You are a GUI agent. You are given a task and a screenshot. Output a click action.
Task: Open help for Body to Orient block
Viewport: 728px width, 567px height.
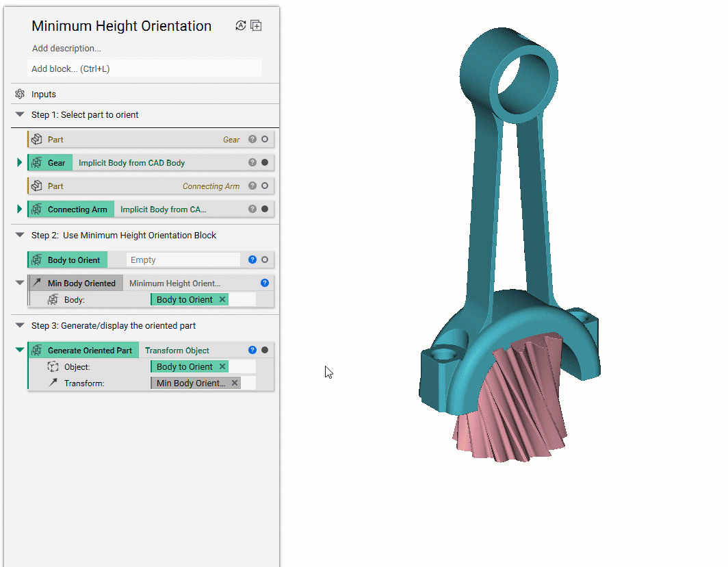(252, 260)
